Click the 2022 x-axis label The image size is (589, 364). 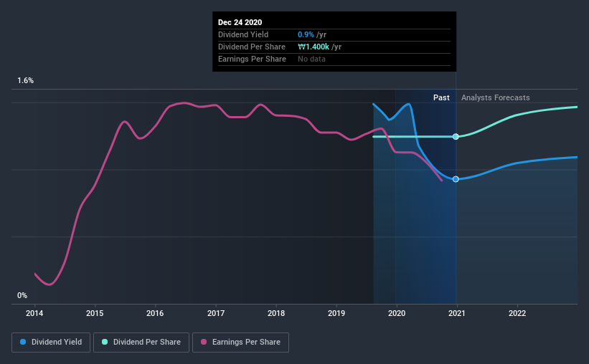[517, 313]
